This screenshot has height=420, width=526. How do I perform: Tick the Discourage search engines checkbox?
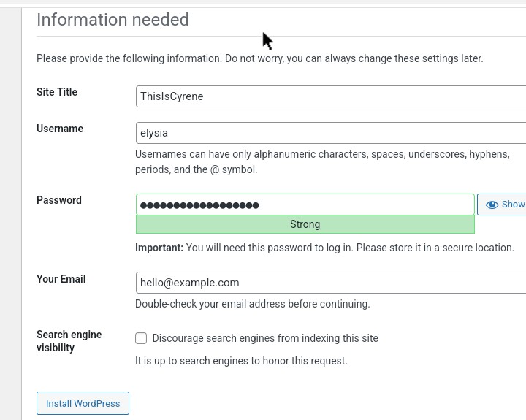pyautogui.click(x=141, y=338)
